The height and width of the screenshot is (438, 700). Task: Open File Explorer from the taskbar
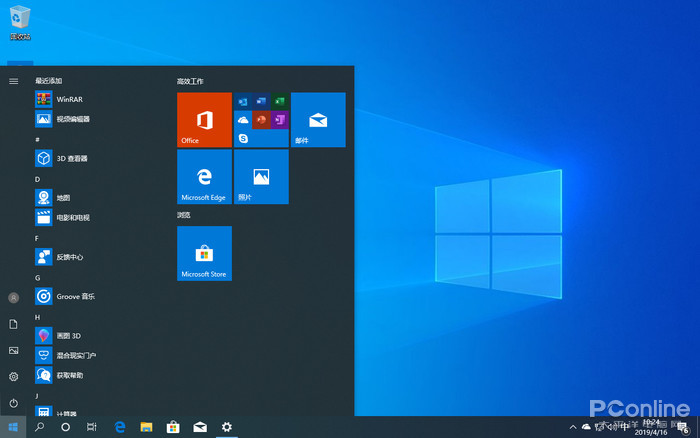(x=146, y=427)
